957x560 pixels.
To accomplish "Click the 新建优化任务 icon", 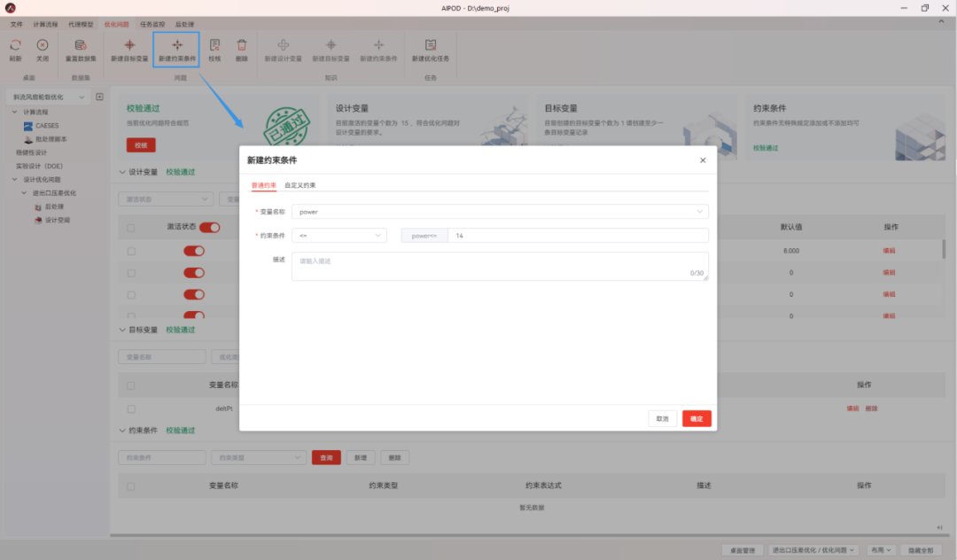I will coord(431,46).
